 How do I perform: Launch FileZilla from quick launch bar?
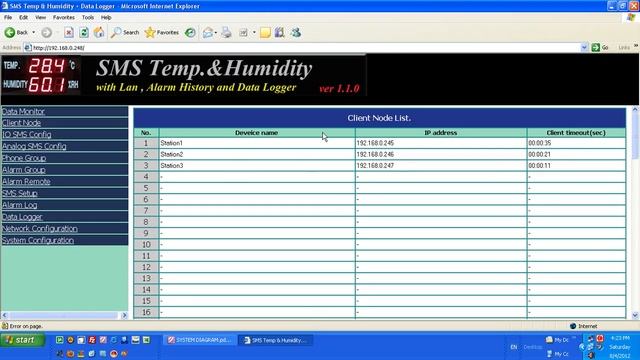[92, 340]
